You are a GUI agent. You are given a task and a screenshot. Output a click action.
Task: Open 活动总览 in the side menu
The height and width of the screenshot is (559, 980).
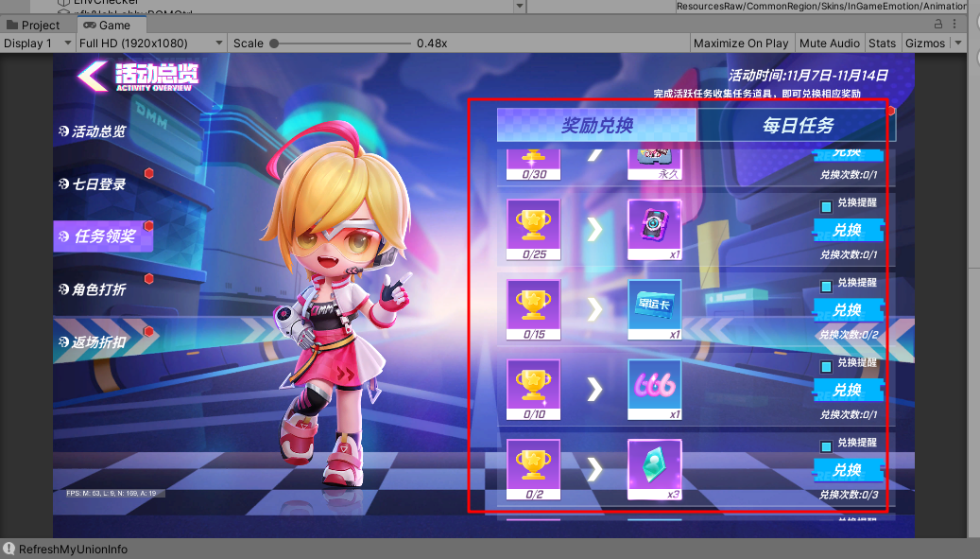tap(93, 131)
